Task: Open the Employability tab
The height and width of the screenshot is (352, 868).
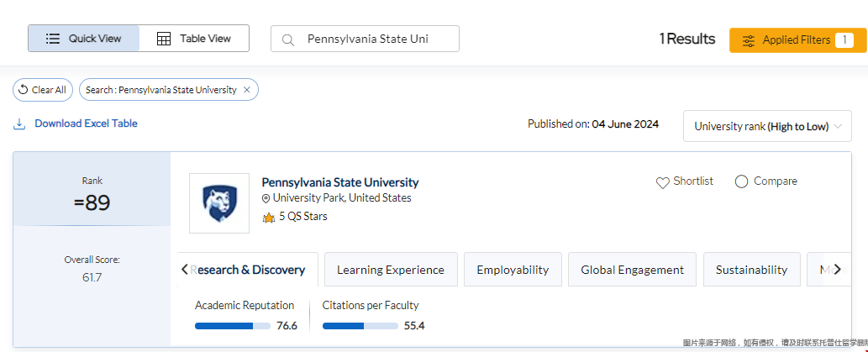Action: [x=513, y=270]
